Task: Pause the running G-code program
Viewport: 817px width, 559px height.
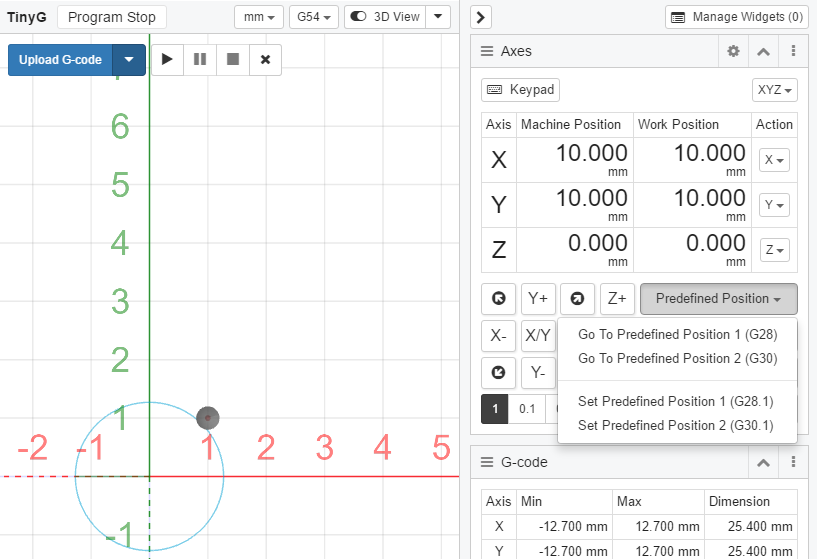Action: click(200, 59)
